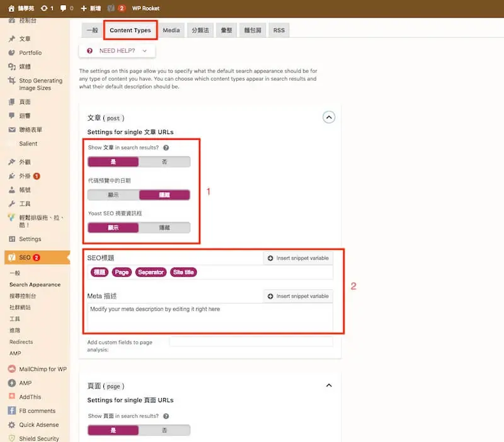Open WP Rocket in the admin bar
504x442 pixels.
coord(146,8)
